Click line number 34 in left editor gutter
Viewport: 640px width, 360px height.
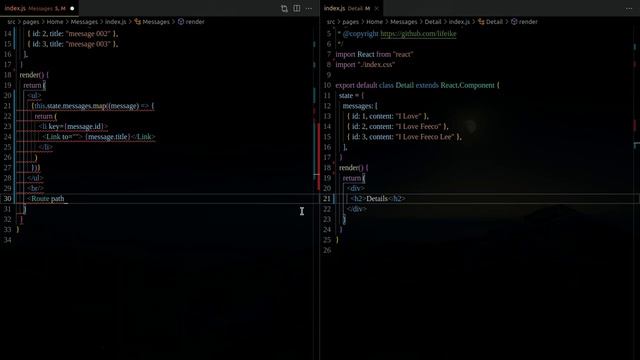[7, 240]
